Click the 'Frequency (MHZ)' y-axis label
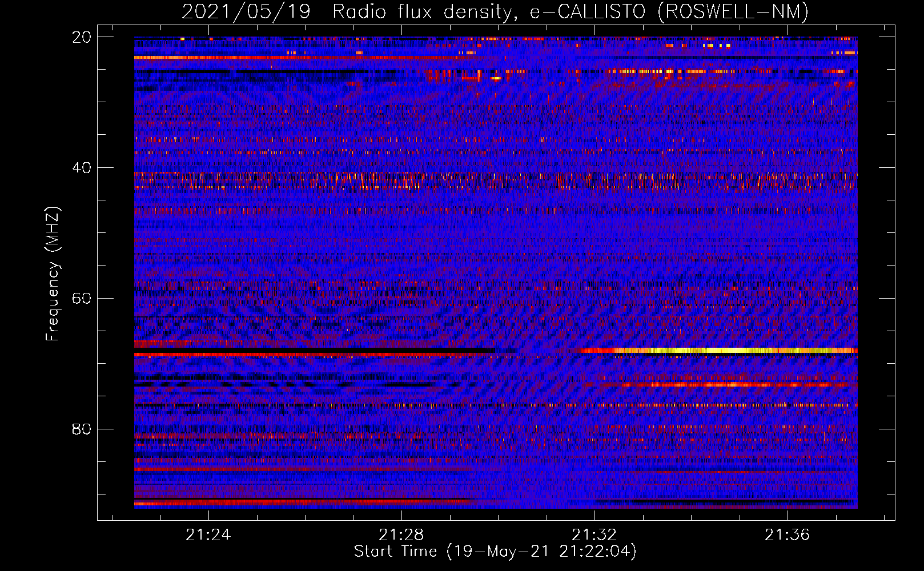The height and width of the screenshot is (571, 924). point(53,274)
